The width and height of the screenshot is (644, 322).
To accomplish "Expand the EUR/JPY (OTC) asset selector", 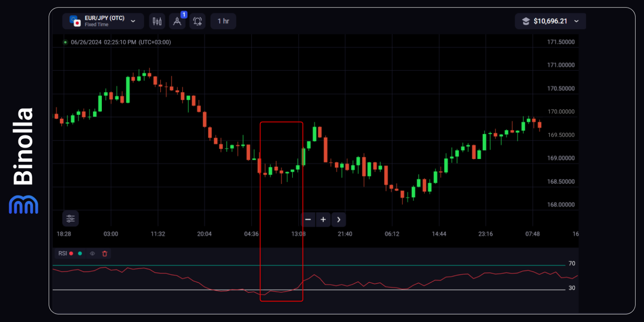I will pos(103,21).
